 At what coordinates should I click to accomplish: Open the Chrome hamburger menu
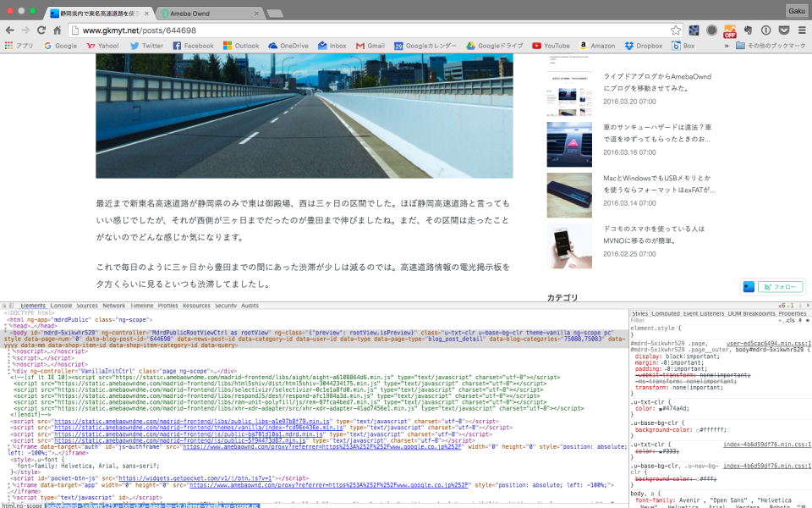point(802,30)
